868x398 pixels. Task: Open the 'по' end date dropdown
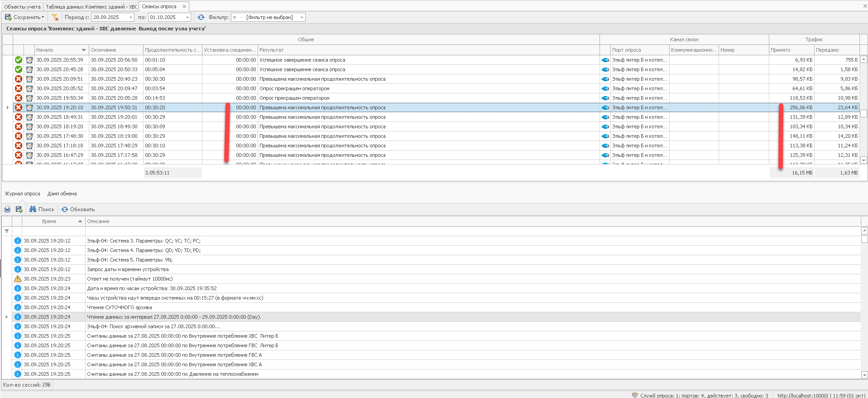point(187,17)
